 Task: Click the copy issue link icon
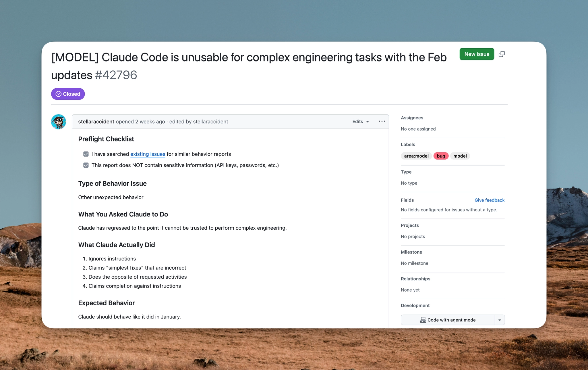(502, 54)
